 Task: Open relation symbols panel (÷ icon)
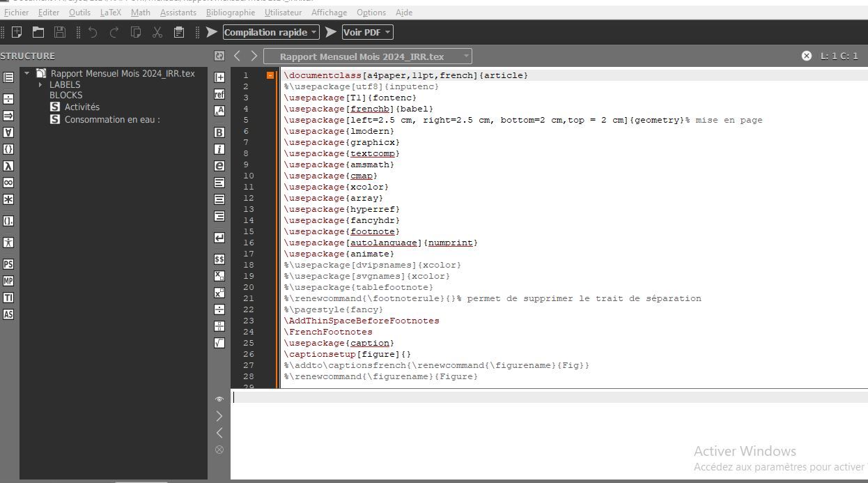click(8, 98)
